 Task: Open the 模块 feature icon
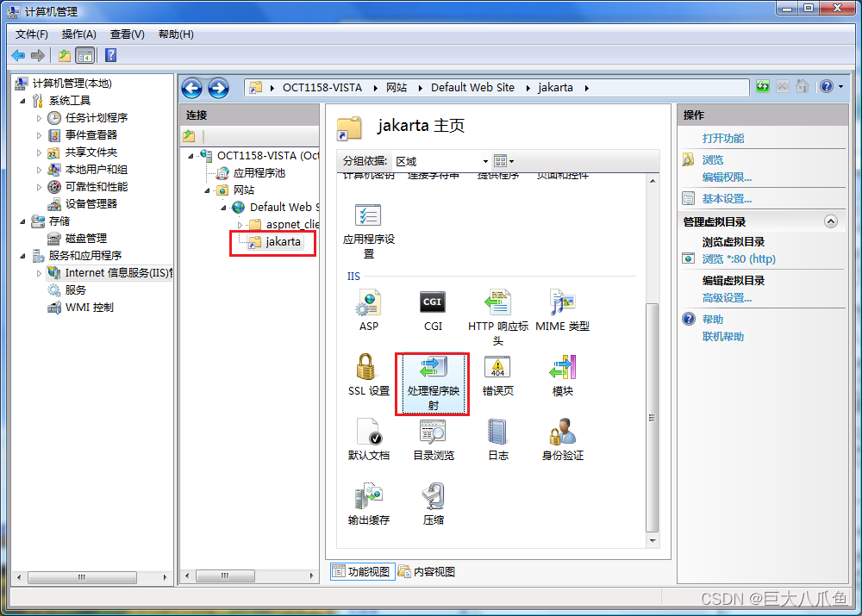562,375
